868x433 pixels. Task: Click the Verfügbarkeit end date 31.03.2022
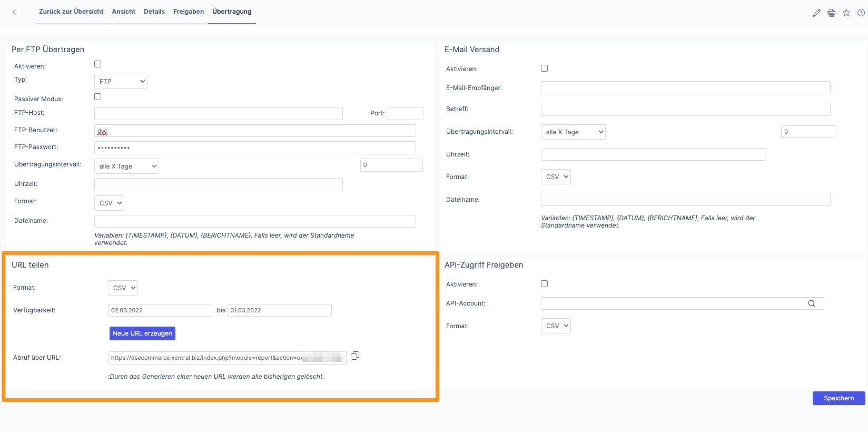click(x=280, y=310)
